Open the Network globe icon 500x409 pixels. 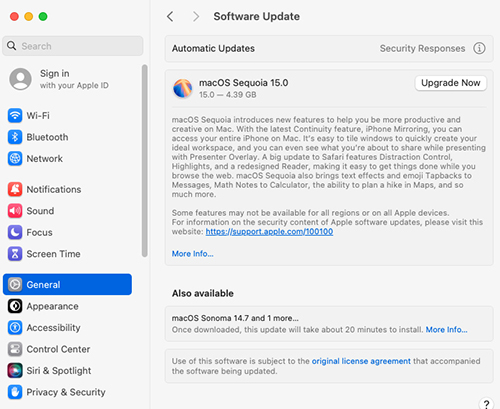[x=15, y=159]
